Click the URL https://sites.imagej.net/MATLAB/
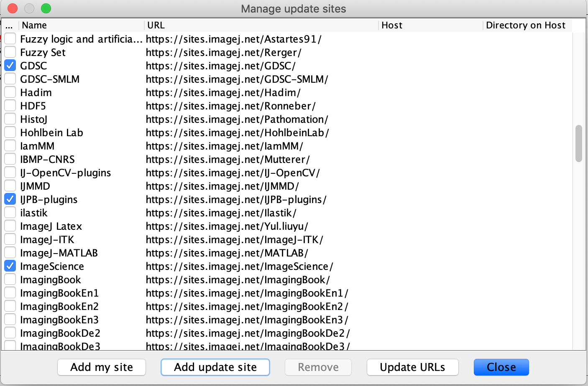 [x=227, y=253]
